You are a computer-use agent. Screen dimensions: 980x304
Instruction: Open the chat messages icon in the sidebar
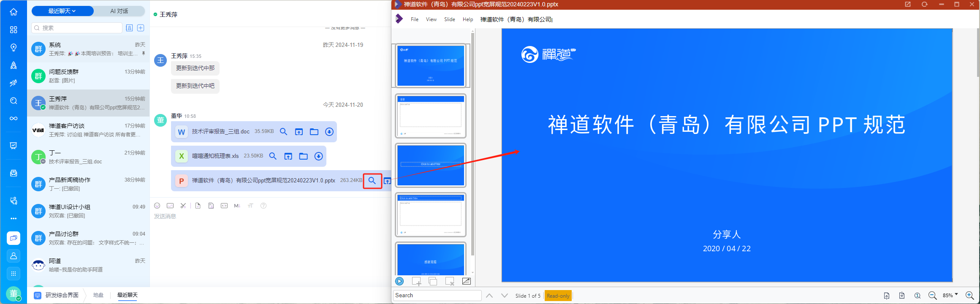click(x=14, y=238)
